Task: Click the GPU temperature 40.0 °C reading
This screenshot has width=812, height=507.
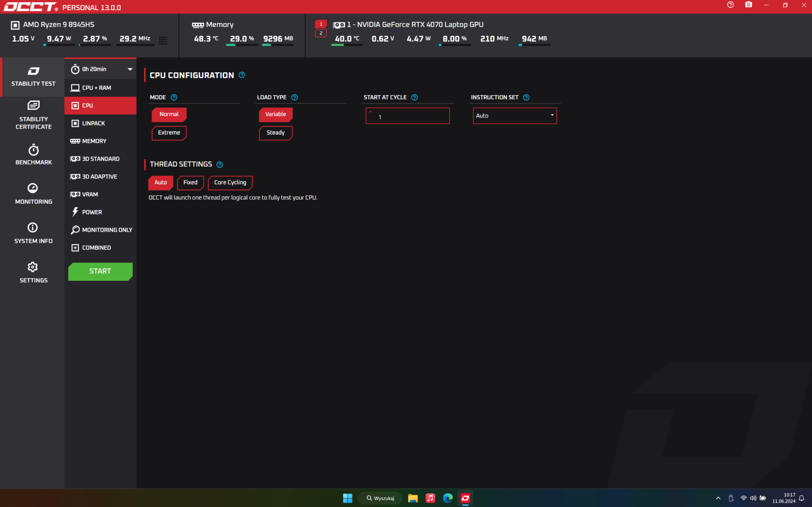Action: (x=347, y=39)
